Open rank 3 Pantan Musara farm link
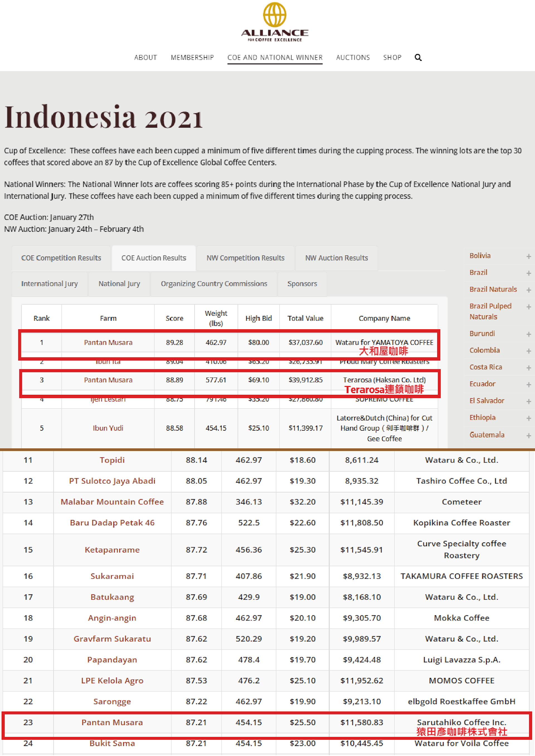Image resolution: width=535 pixels, height=756 pixels. 108,380
